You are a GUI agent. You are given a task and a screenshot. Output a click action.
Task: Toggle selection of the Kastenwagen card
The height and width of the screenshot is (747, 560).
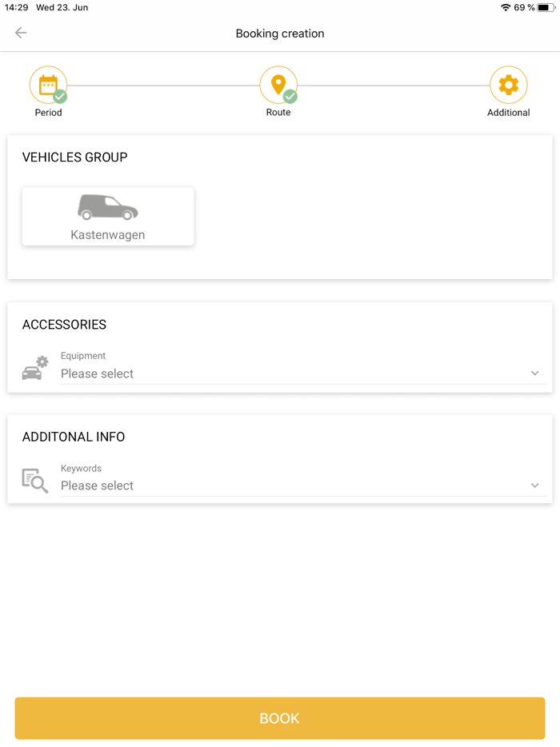(107, 216)
